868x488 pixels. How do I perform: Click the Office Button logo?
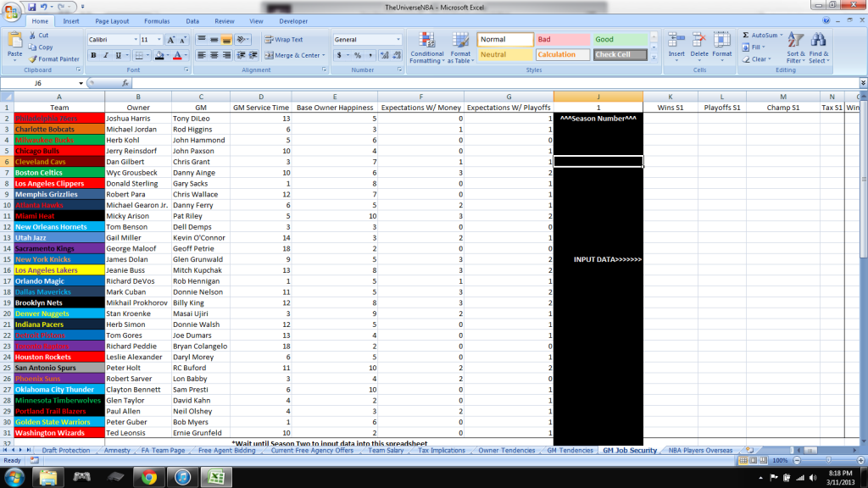(x=10, y=11)
